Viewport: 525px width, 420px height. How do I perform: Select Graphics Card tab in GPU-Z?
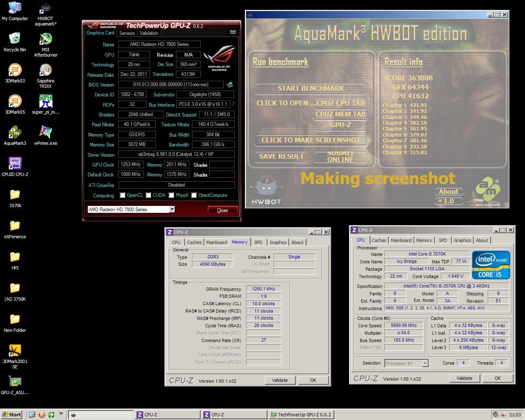[x=100, y=33]
